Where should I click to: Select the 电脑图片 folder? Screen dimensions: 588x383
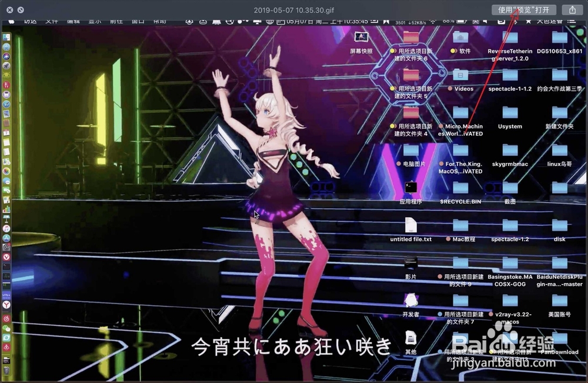pyautogui.click(x=411, y=155)
